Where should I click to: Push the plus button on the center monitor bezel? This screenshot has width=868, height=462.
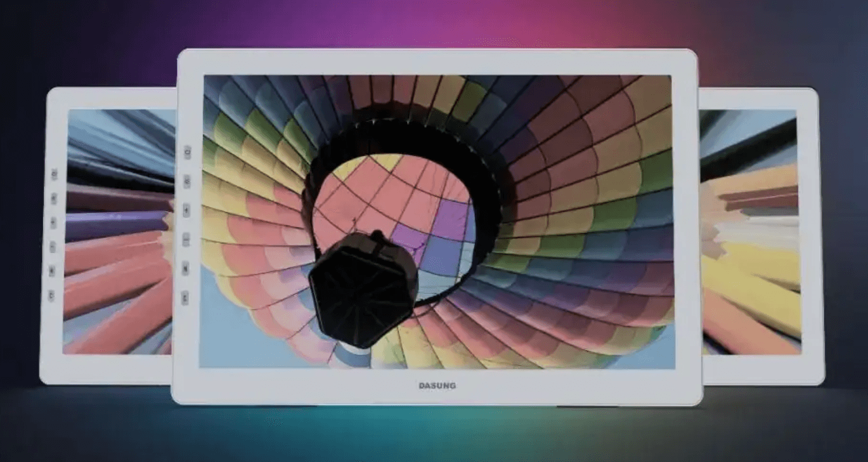coord(186,210)
